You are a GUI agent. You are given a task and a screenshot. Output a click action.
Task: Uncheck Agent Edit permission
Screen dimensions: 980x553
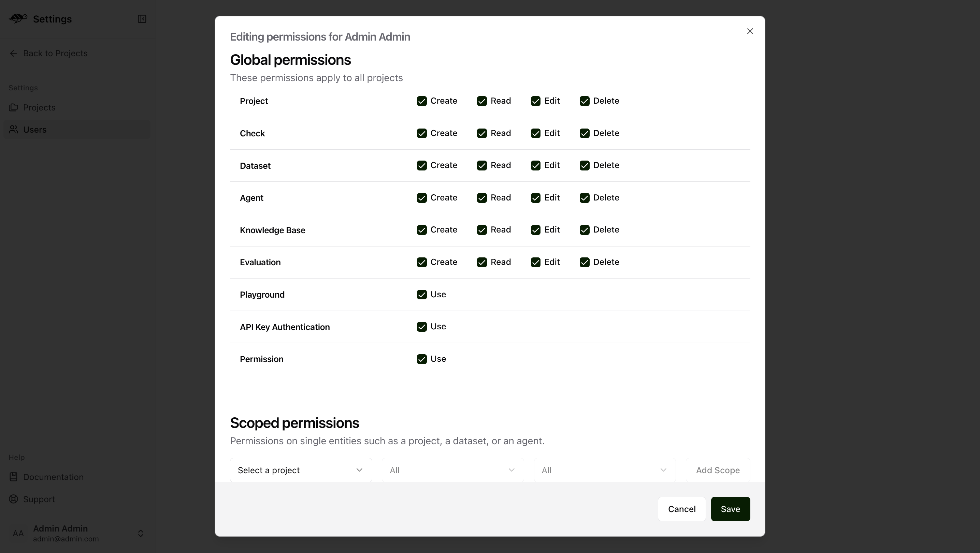536,198
